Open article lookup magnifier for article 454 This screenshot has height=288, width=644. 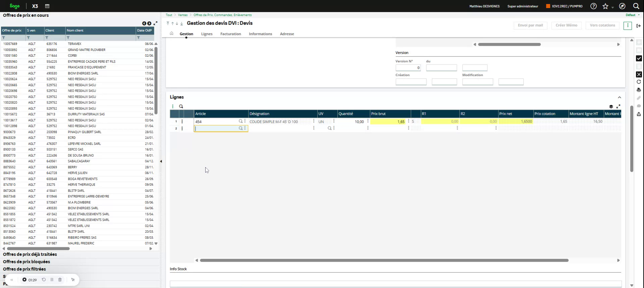click(x=240, y=121)
